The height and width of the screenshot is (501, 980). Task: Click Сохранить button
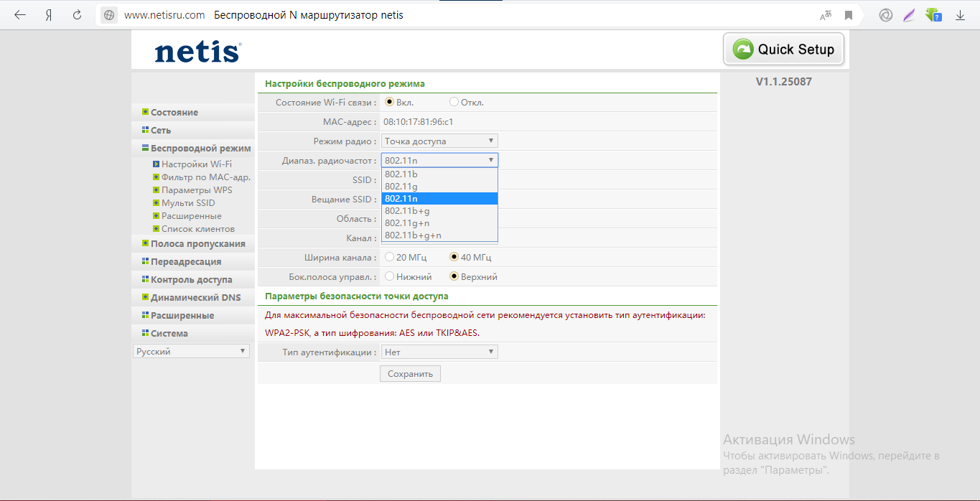click(x=410, y=374)
